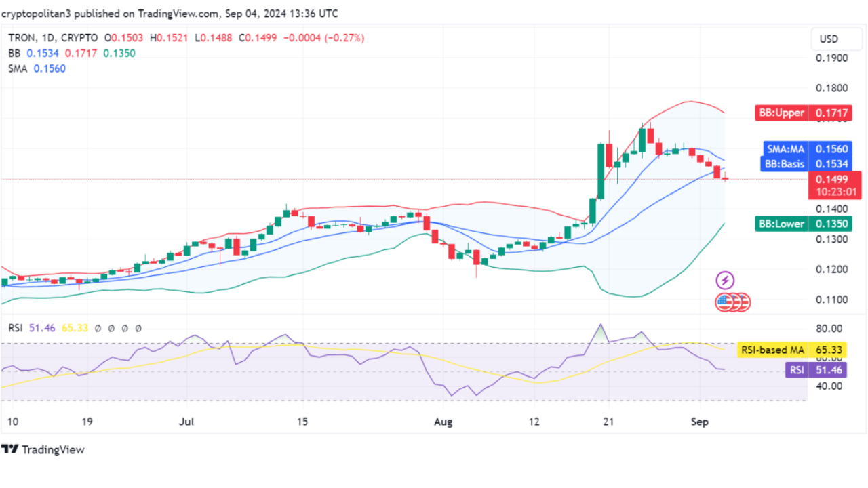Click the BB:Lower 0.1350 price label
The image size is (868, 488).
(x=804, y=224)
